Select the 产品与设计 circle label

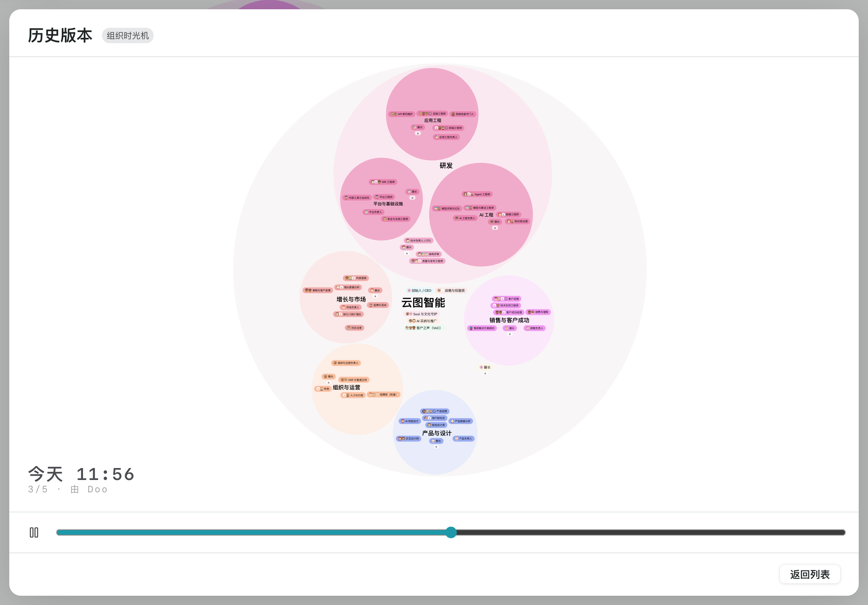(x=437, y=433)
